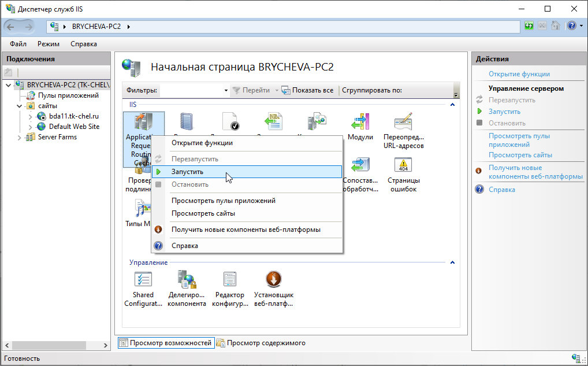Click Запустить in the Действия pane
Image resolution: width=588 pixels, height=366 pixels.
tap(504, 112)
